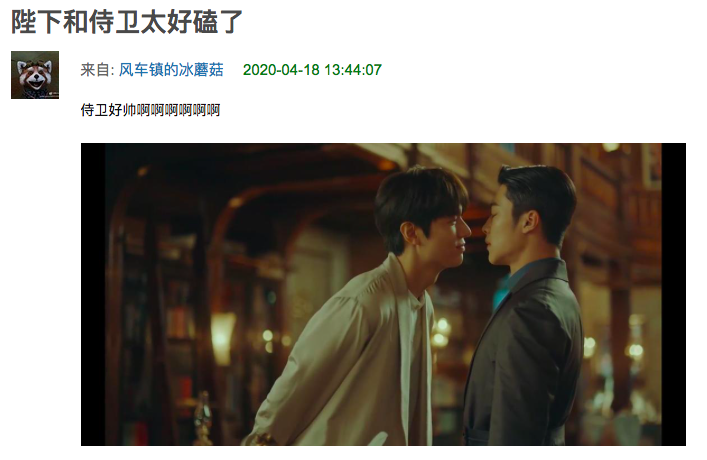Click the word 侍卫 in the title
The width and height of the screenshot is (707, 460).
click(114, 21)
